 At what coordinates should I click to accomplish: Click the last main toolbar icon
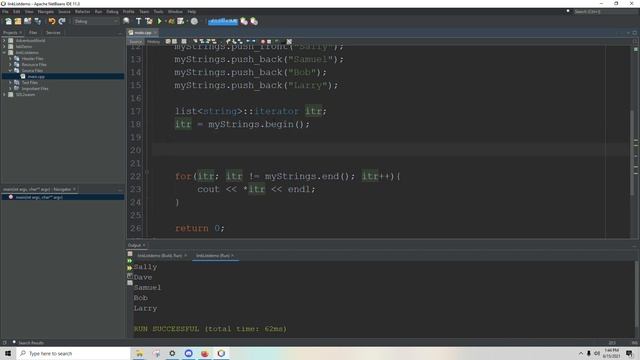tap(254, 21)
